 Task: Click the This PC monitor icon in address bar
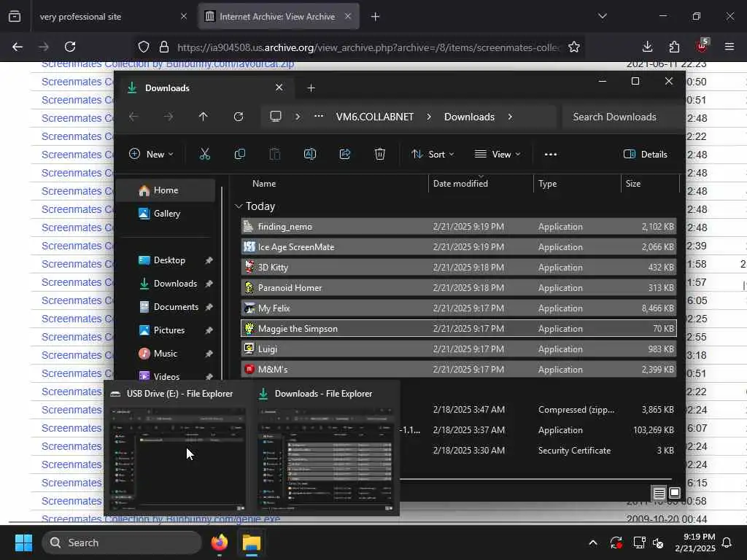pyautogui.click(x=275, y=117)
